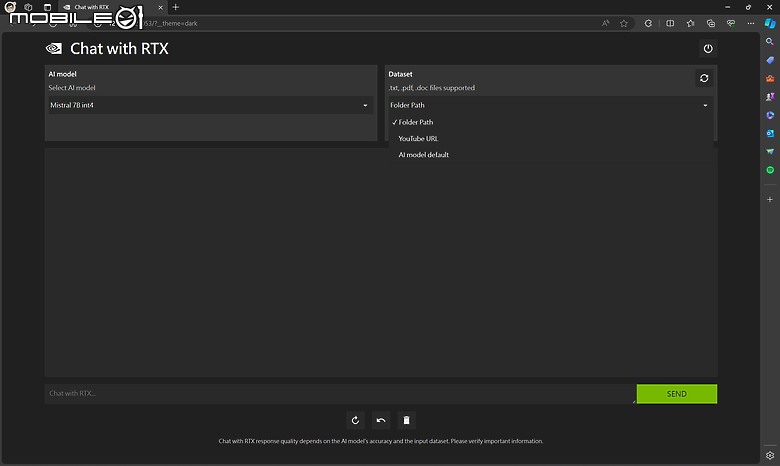Choose AI model default dataset option
Screen dimensions: 780x466
pyautogui.click(x=550, y=155)
